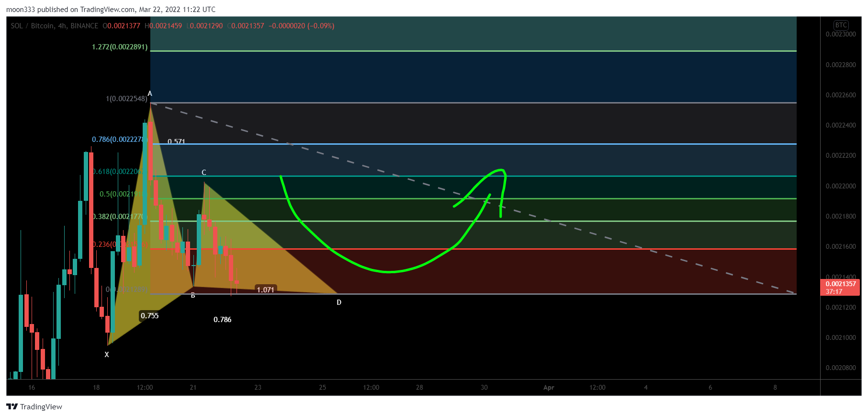Click the 21 date on time axis
The width and height of the screenshot is (868, 417).
[193, 387]
